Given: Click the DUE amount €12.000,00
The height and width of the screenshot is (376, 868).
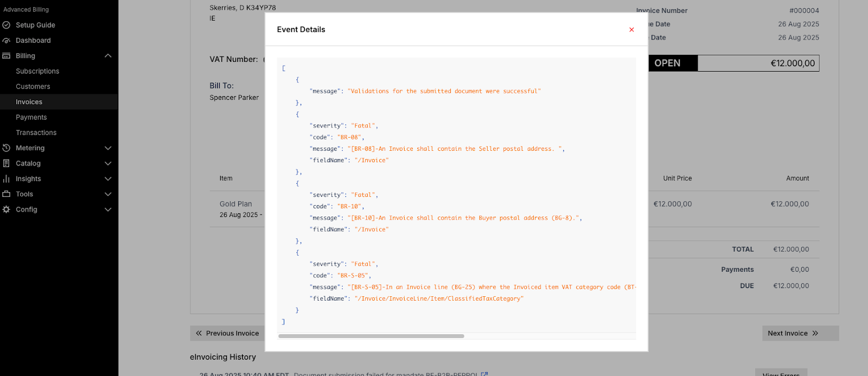Looking at the screenshot, I should tap(791, 286).
